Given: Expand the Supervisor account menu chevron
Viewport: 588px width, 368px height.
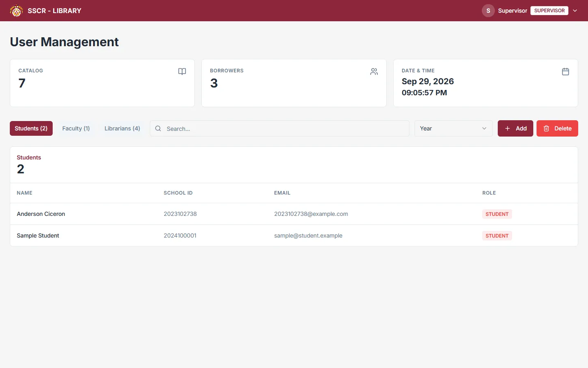Looking at the screenshot, I should pos(575,11).
